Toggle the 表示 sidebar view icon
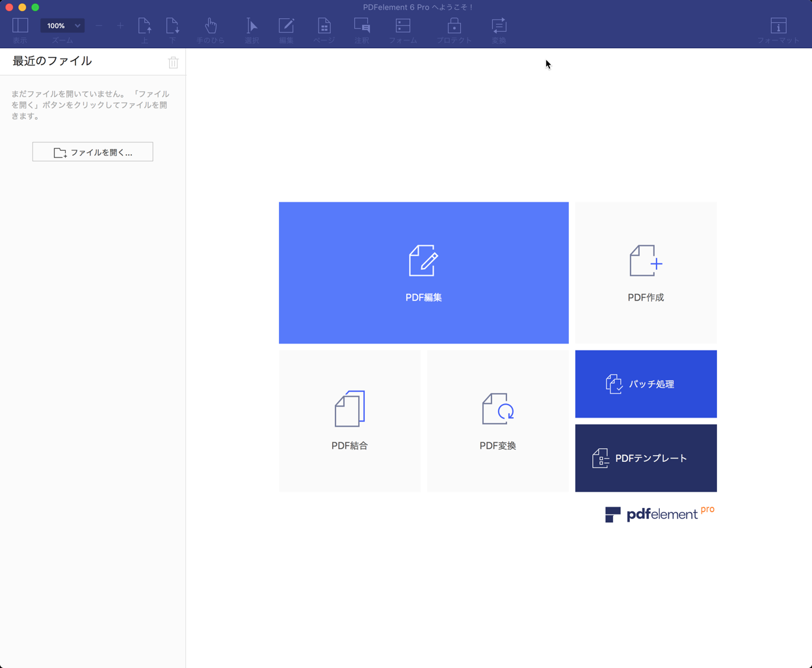 coord(20,26)
